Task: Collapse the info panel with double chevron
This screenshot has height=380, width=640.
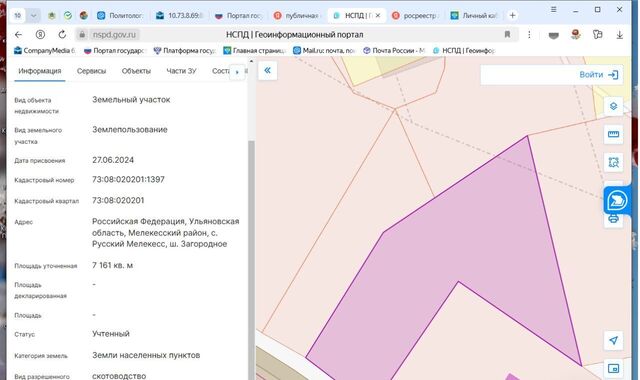Action: pos(267,71)
